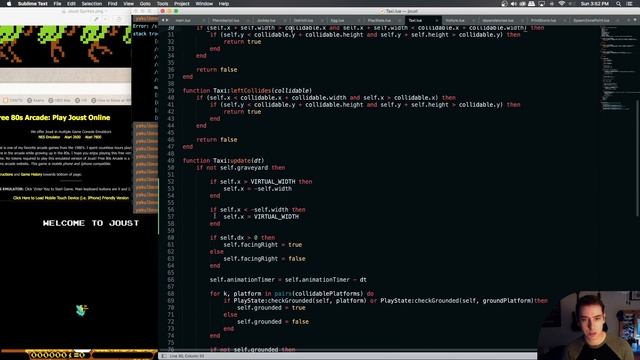This screenshot has height=360, width=640.
Task: Click the Taxi:leftCollides function definition
Action: [247, 91]
